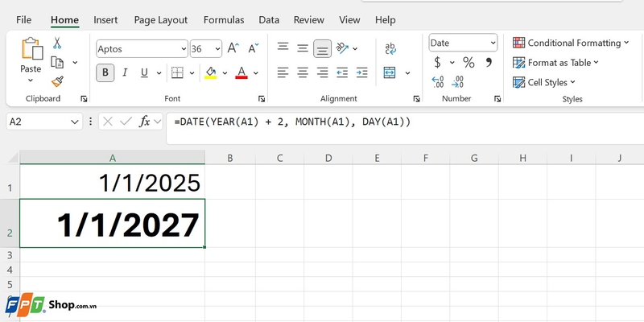
Task: Select column B header
Action: pos(230,158)
